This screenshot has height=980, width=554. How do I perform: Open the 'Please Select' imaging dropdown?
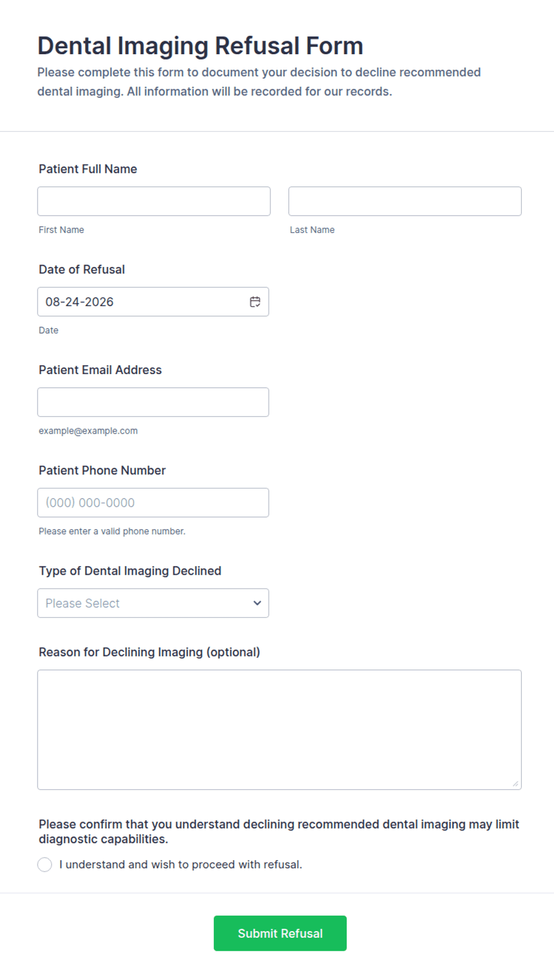(x=153, y=603)
